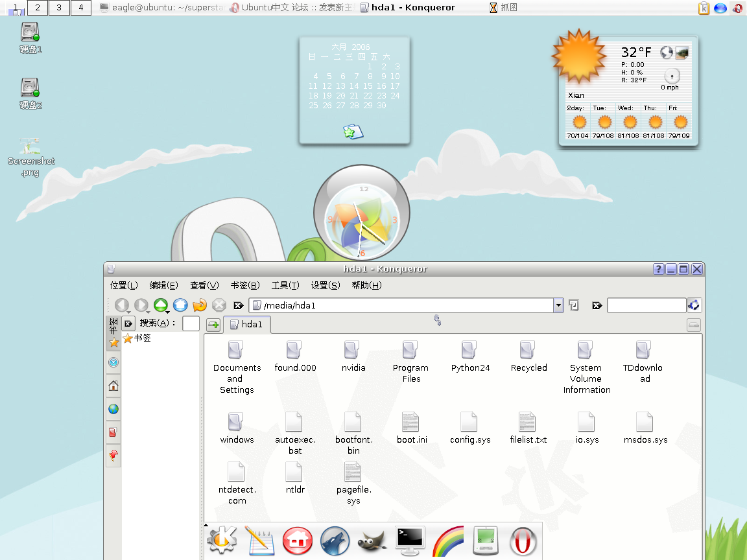The height and width of the screenshot is (560, 747).
Task: Reload the folder with orange refresh icon
Action: point(200,305)
